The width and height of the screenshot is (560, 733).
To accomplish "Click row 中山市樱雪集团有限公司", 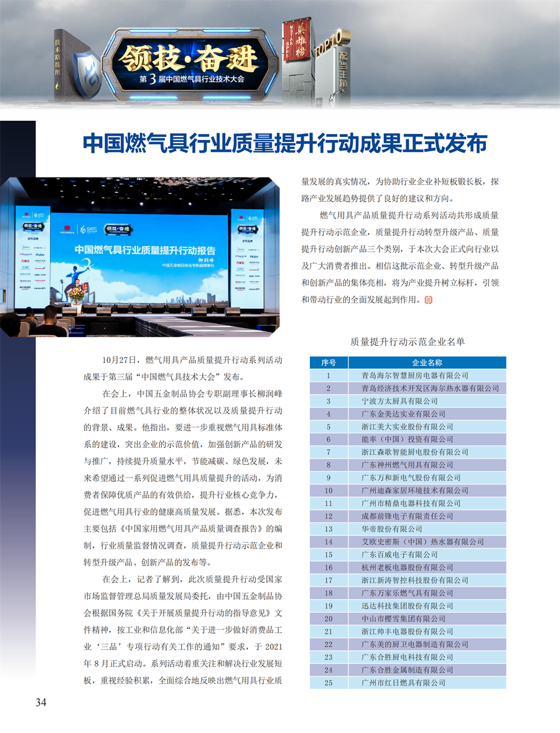I will tap(408, 618).
